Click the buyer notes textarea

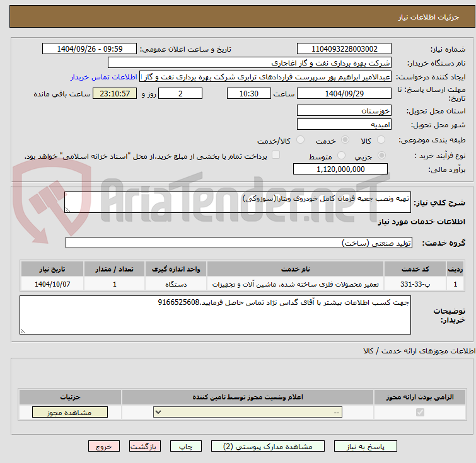[x=215, y=315]
